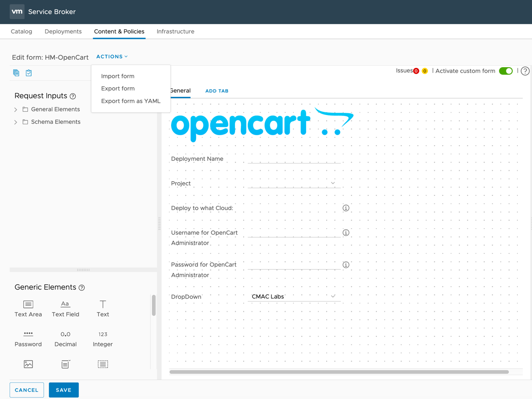Switch to the Deployments tab
Screen dimensions: 532x399
point(63,31)
